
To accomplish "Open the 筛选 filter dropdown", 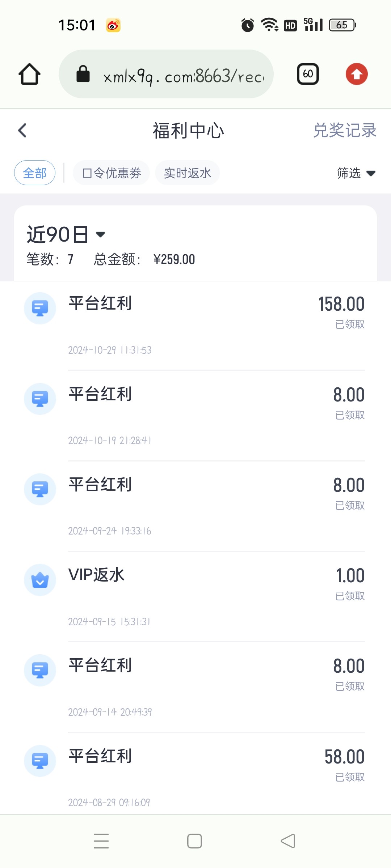I will coord(356,173).
